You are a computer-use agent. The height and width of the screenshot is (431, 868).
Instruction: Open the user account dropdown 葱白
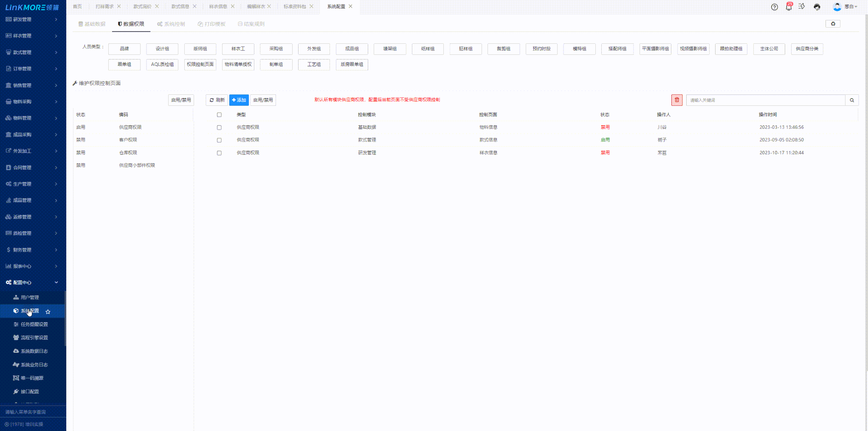click(x=845, y=7)
